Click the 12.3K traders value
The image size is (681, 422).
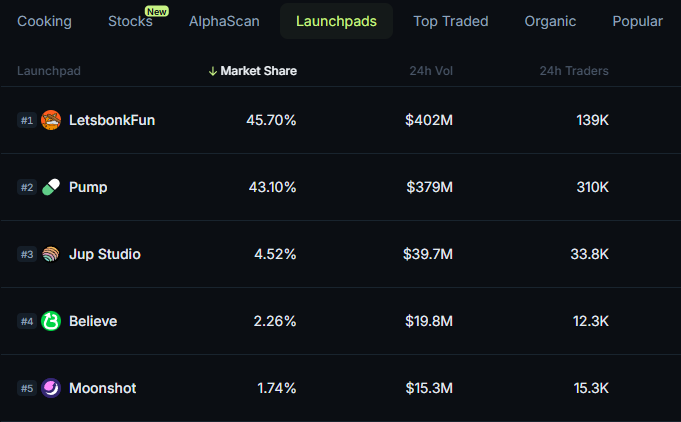click(x=591, y=321)
